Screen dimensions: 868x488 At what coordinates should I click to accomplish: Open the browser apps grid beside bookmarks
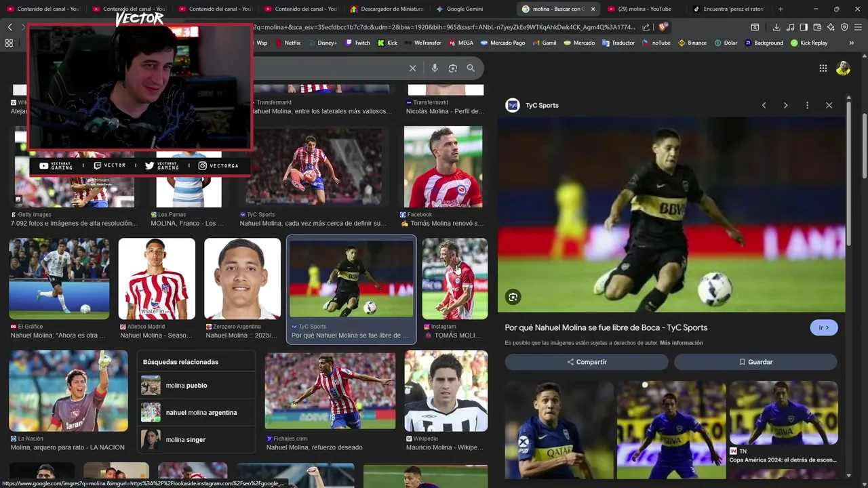point(9,43)
